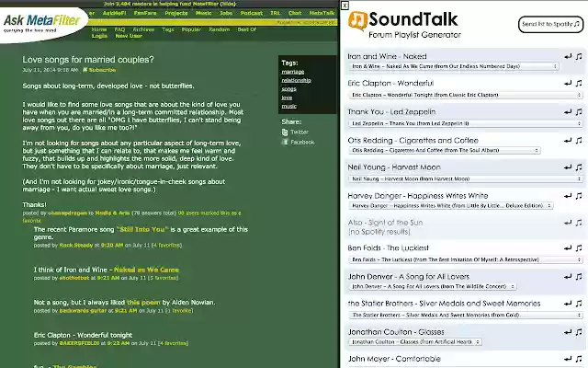The width and height of the screenshot is (588, 368).
Task: Open the "Still Into You" song link
Action: click(x=142, y=229)
